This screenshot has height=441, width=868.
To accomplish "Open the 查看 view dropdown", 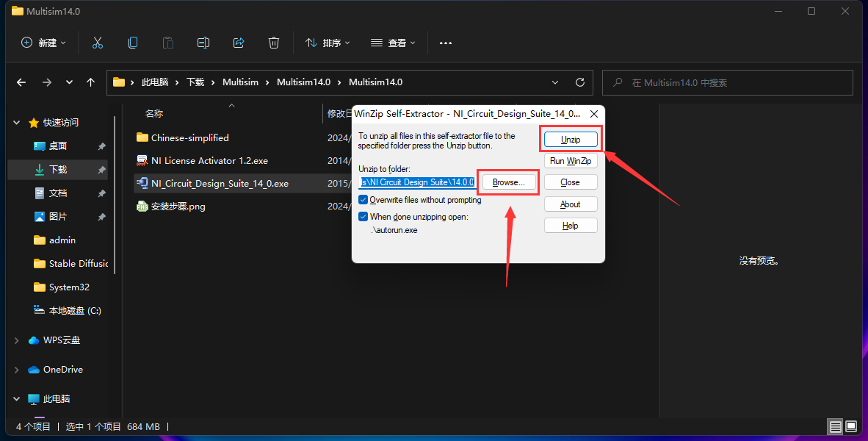I will coord(393,43).
